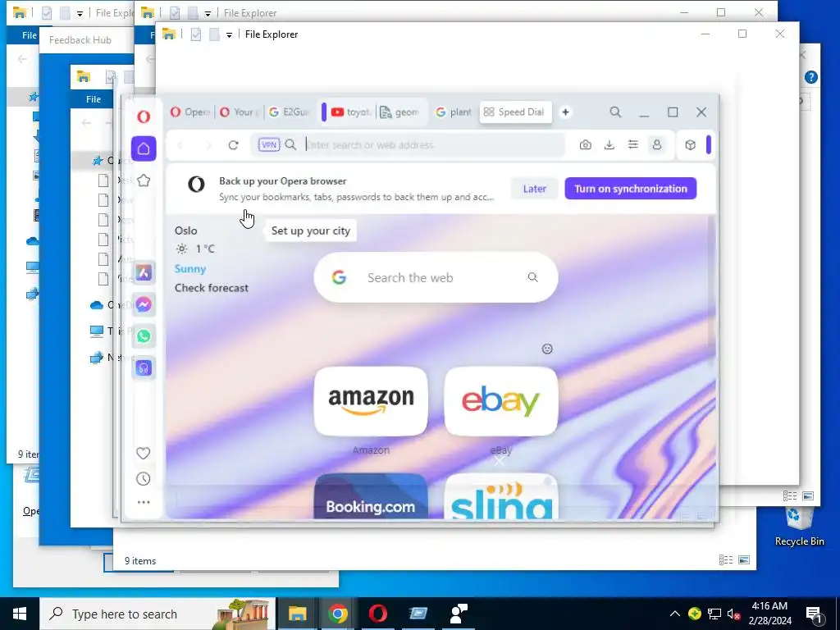This screenshot has height=630, width=840.
Task: Switch to the E2Gu Google tab
Action: [290, 112]
